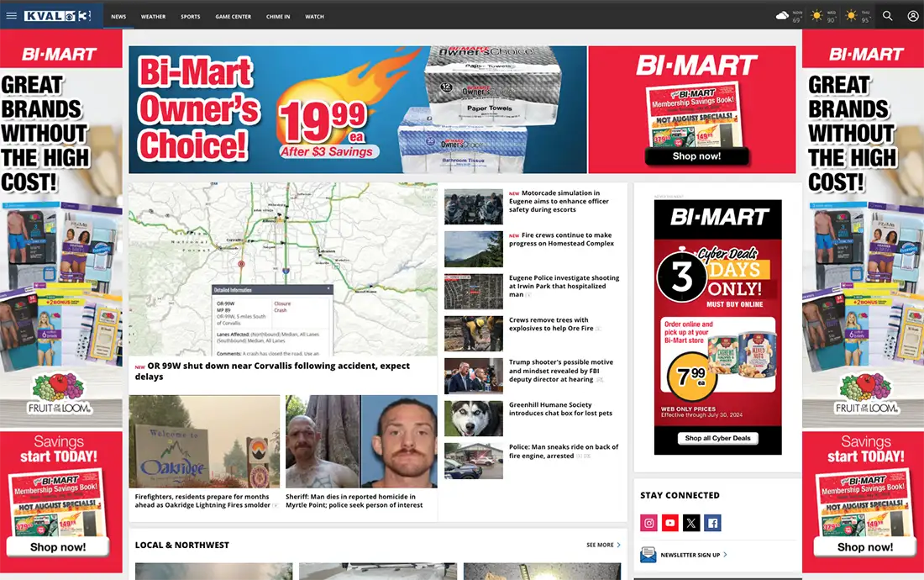Open the Weather menu item
The height and width of the screenshot is (580, 924).
point(153,17)
